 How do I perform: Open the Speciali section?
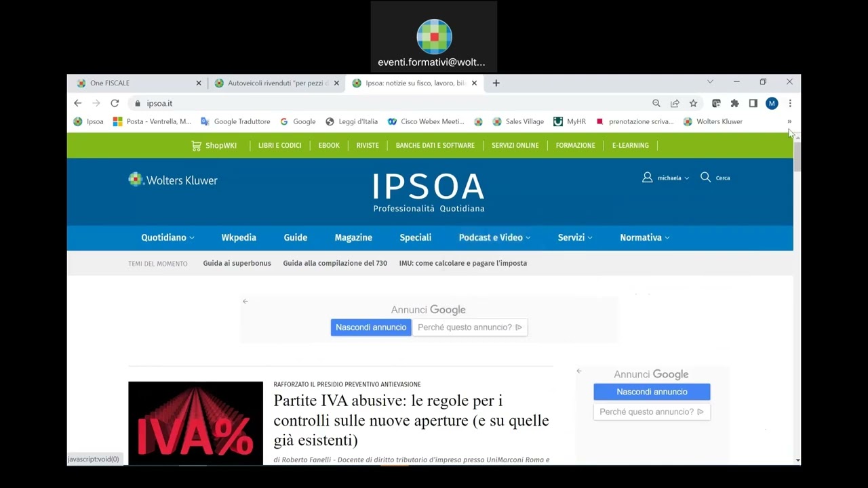point(416,237)
